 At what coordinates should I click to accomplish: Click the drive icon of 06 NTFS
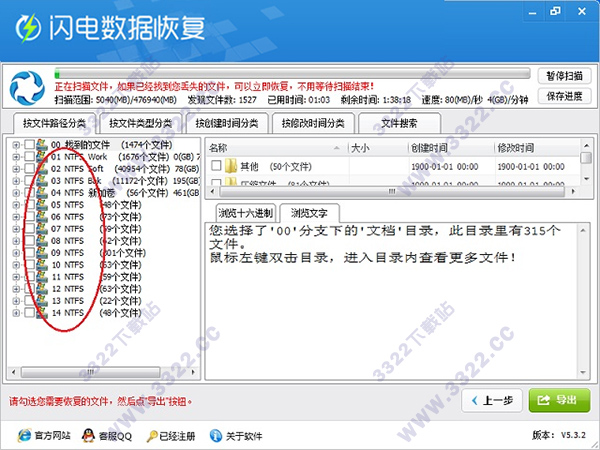point(42,217)
